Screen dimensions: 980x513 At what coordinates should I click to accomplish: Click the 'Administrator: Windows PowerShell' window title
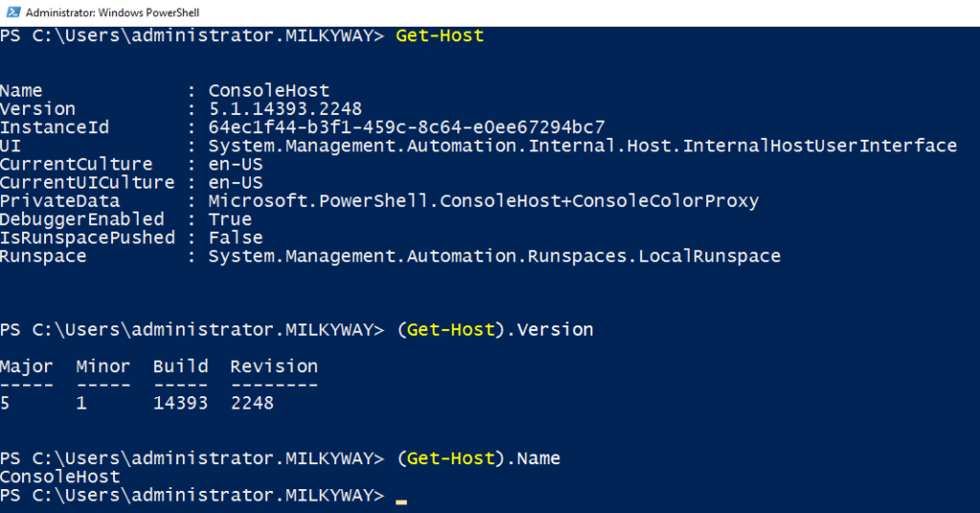click(113, 12)
